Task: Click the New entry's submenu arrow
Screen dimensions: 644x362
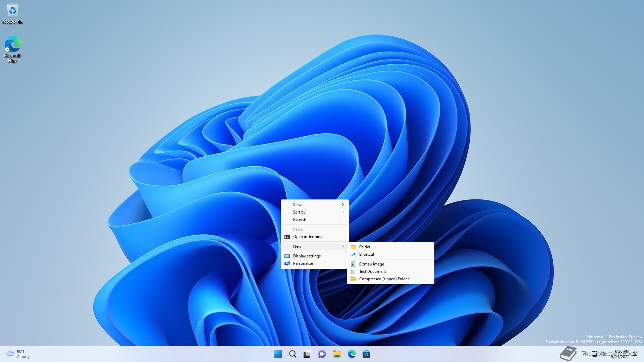Action: click(x=343, y=246)
